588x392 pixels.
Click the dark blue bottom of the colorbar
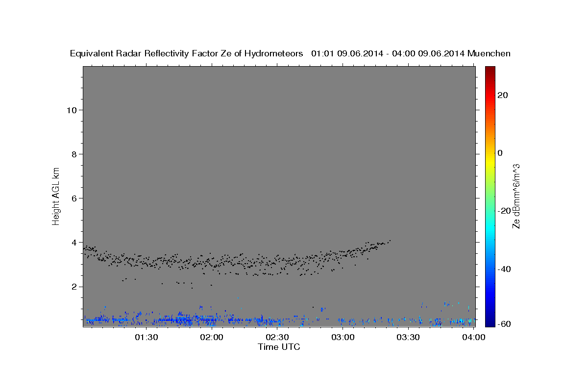point(490,321)
